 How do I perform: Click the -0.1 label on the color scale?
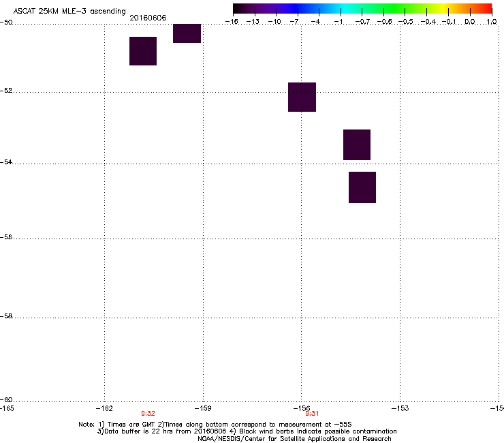pyautogui.click(x=449, y=22)
